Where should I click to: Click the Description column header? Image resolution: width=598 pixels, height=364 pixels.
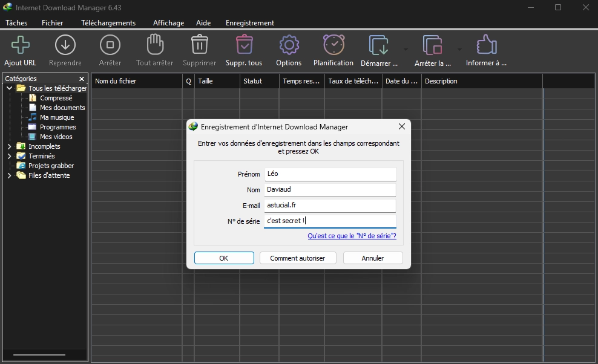[482, 81]
